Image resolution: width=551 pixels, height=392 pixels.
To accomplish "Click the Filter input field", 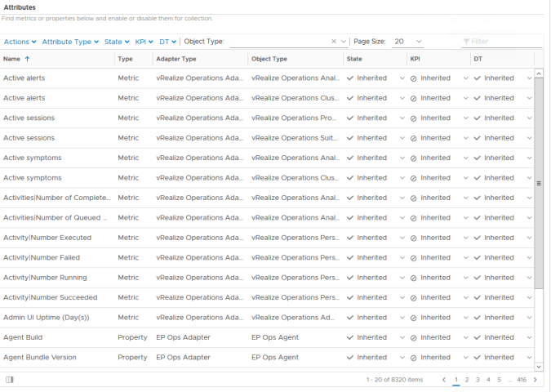I will click(502, 42).
